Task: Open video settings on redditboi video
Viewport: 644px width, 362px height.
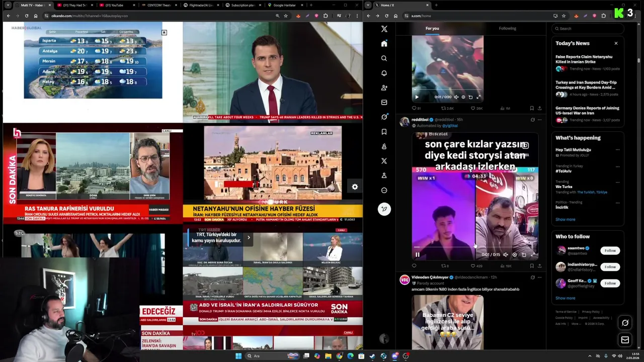Action: pos(515,254)
